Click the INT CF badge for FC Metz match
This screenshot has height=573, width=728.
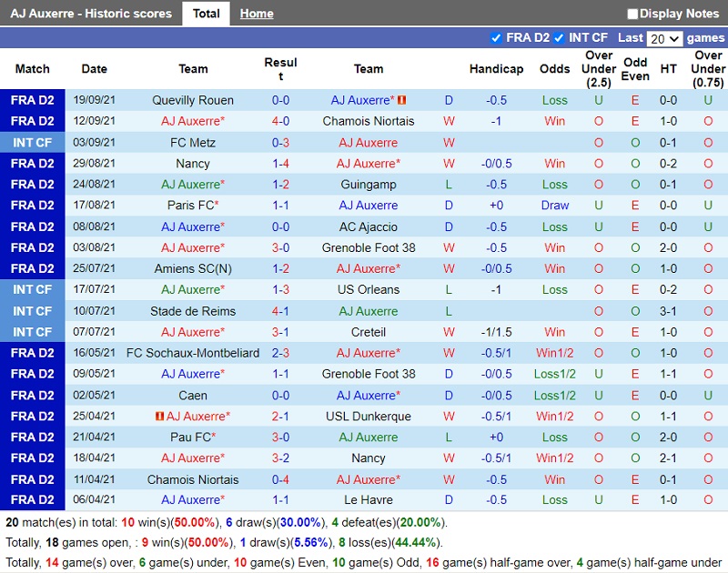tap(33, 143)
